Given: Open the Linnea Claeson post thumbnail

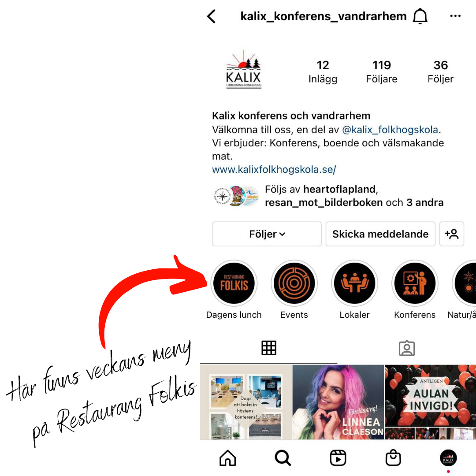Looking at the screenshot, I should [338, 402].
